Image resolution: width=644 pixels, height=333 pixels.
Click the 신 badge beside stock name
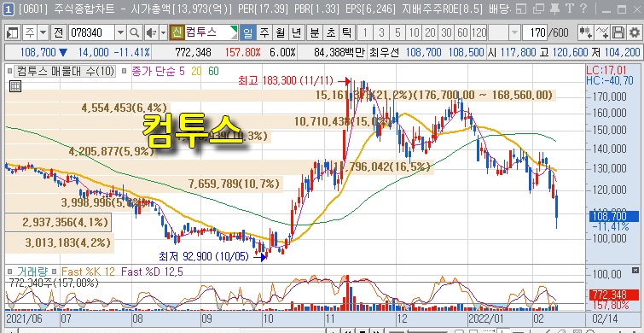point(177,32)
